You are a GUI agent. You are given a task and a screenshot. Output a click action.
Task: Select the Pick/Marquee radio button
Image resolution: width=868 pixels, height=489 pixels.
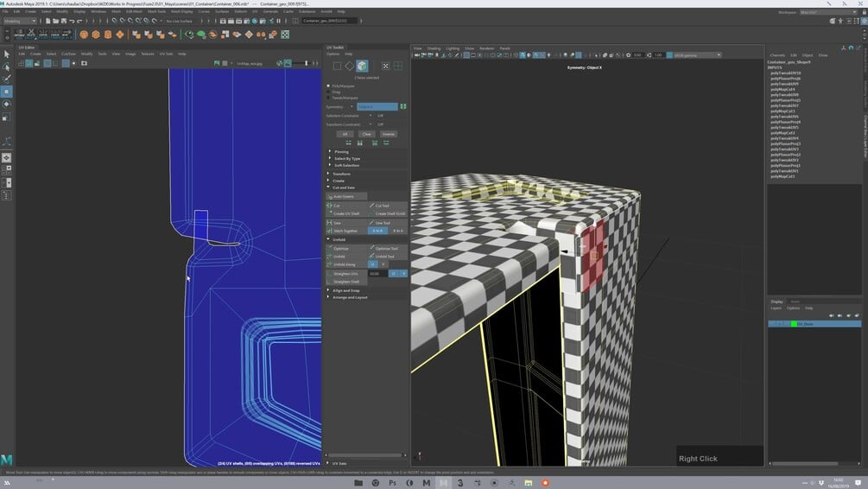pyautogui.click(x=328, y=86)
